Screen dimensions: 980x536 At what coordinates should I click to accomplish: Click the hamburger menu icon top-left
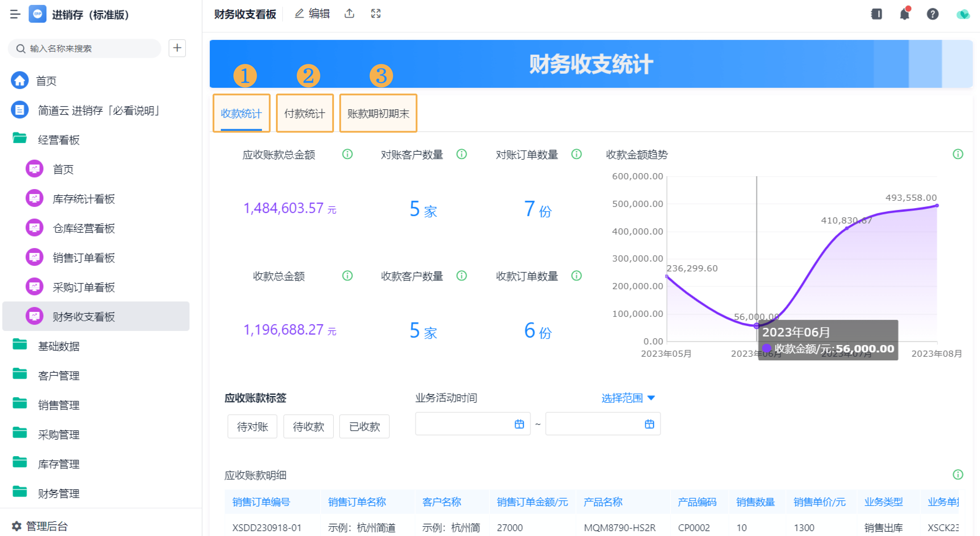point(15,15)
